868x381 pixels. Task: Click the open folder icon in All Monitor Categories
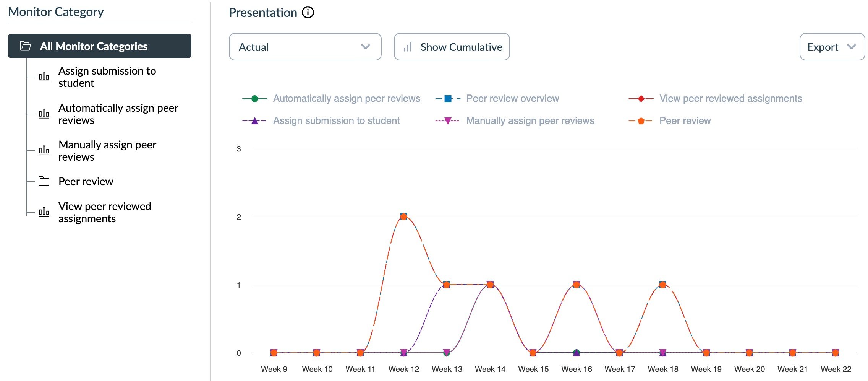(x=24, y=46)
